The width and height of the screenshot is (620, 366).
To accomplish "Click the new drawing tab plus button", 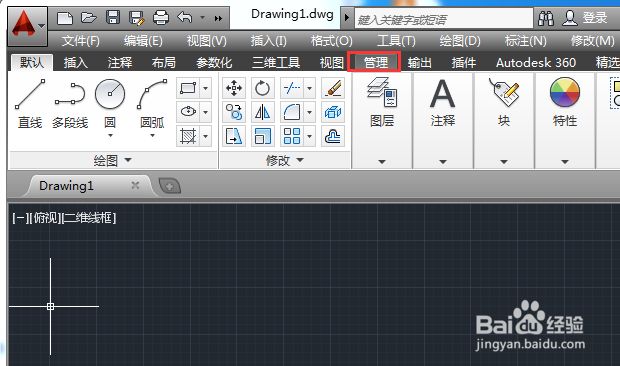I will click(170, 186).
